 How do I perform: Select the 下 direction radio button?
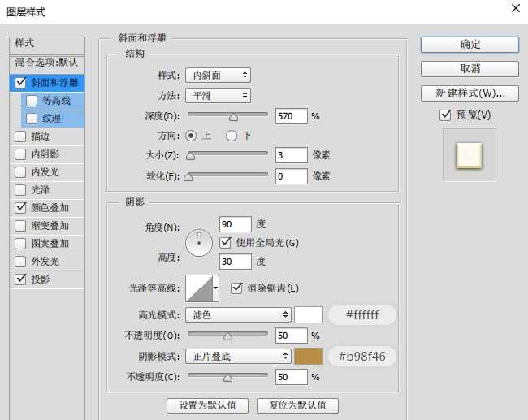pos(232,135)
